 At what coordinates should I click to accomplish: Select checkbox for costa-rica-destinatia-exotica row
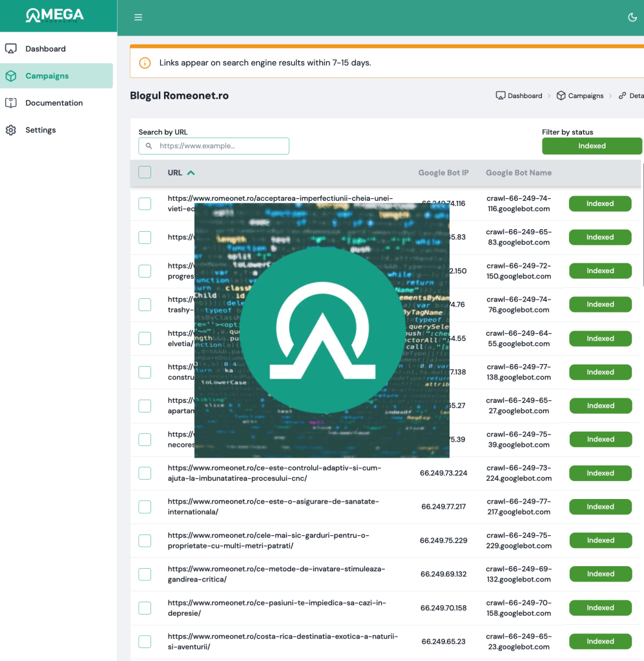[145, 642]
